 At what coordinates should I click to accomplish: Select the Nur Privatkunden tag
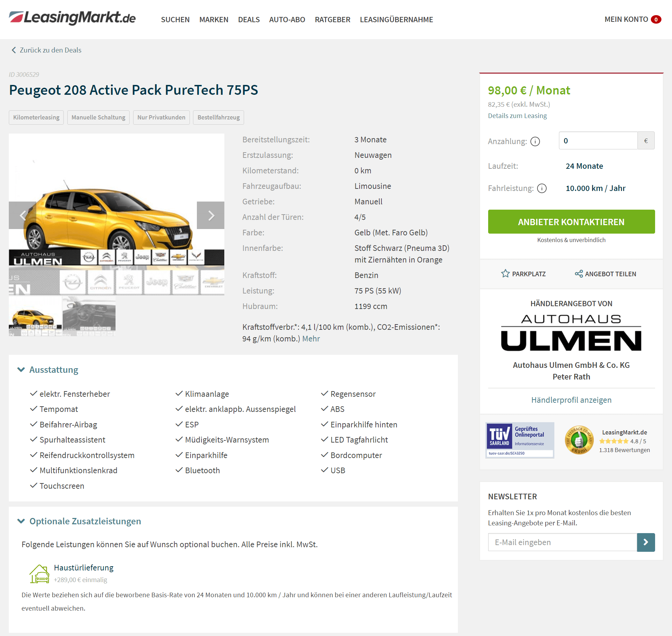[161, 117]
